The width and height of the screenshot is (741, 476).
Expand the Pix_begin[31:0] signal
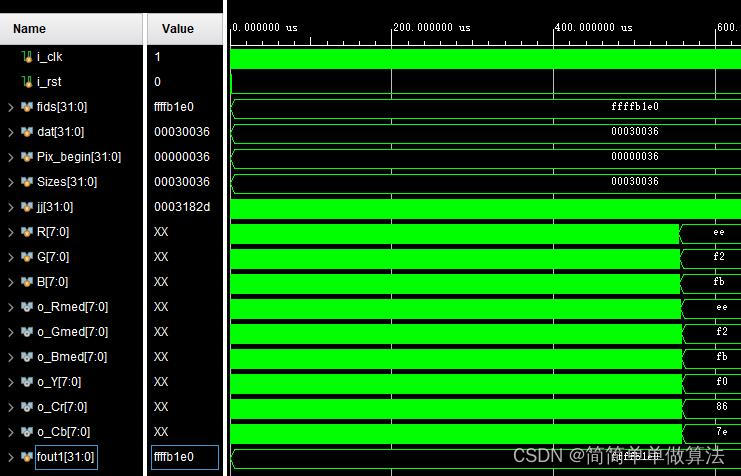(x=10, y=157)
